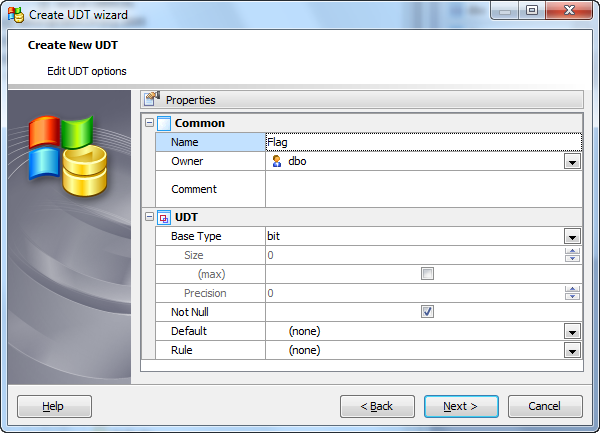The height and width of the screenshot is (433, 600).
Task: Click the UDT section icon
Action: coord(164,217)
